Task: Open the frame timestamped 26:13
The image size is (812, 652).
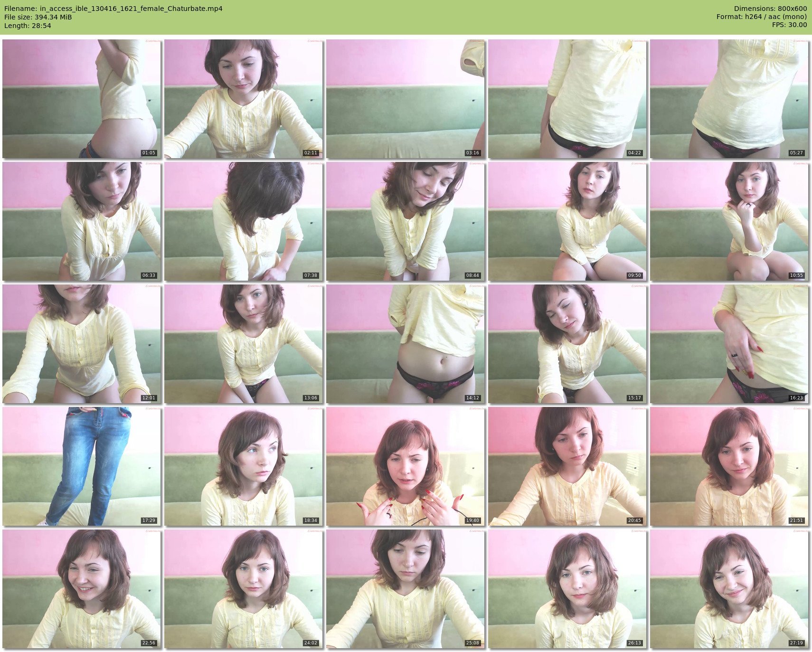Action: coord(567,589)
